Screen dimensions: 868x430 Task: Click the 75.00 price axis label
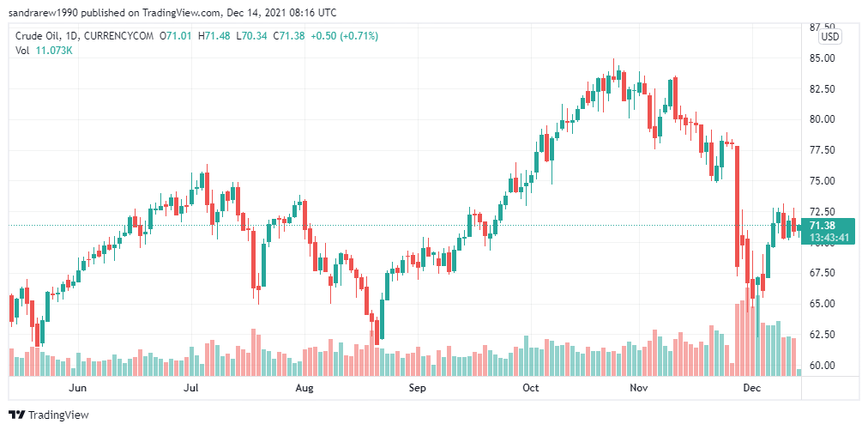822,180
